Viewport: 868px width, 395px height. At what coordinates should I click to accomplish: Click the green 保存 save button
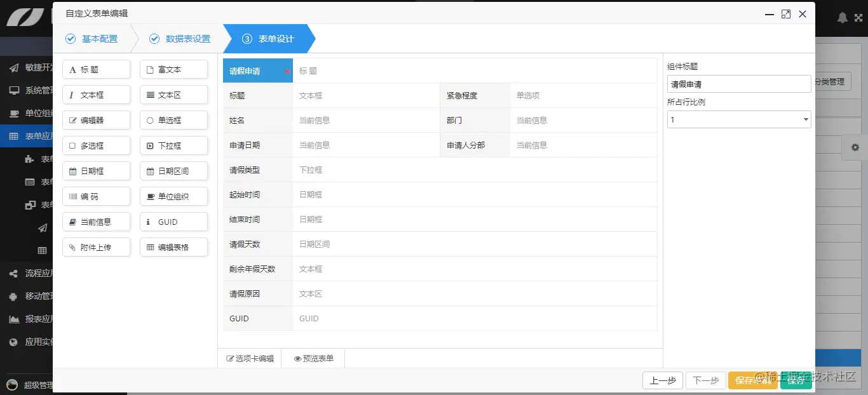pos(796,380)
